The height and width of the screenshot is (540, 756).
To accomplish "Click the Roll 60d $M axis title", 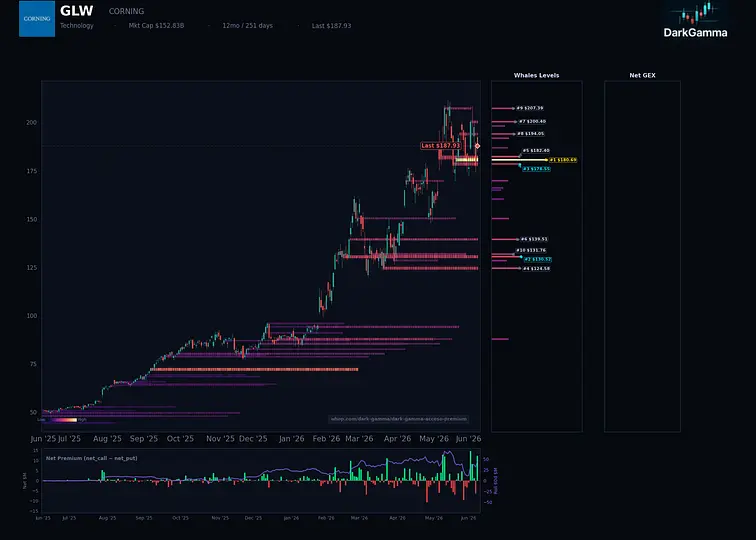I will pyautogui.click(x=496, y=481).
